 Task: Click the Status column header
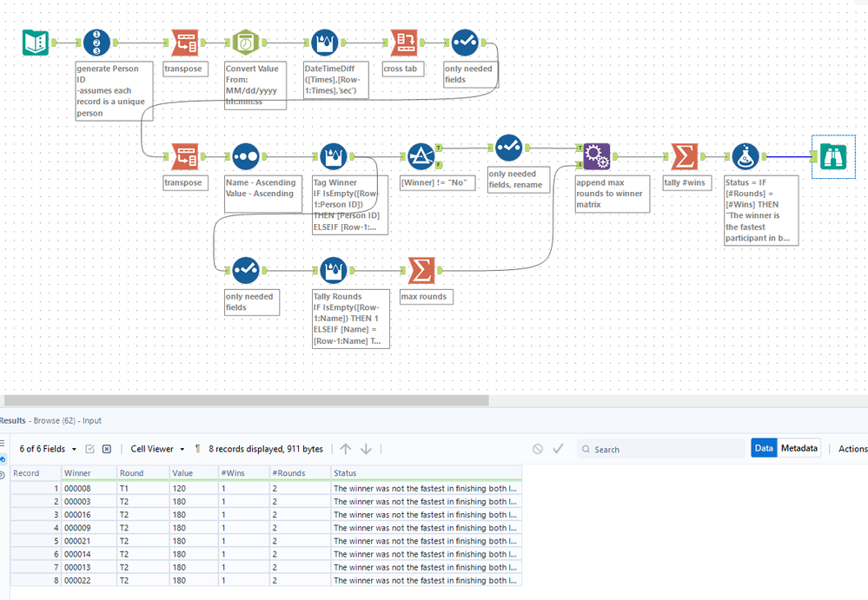427,473
